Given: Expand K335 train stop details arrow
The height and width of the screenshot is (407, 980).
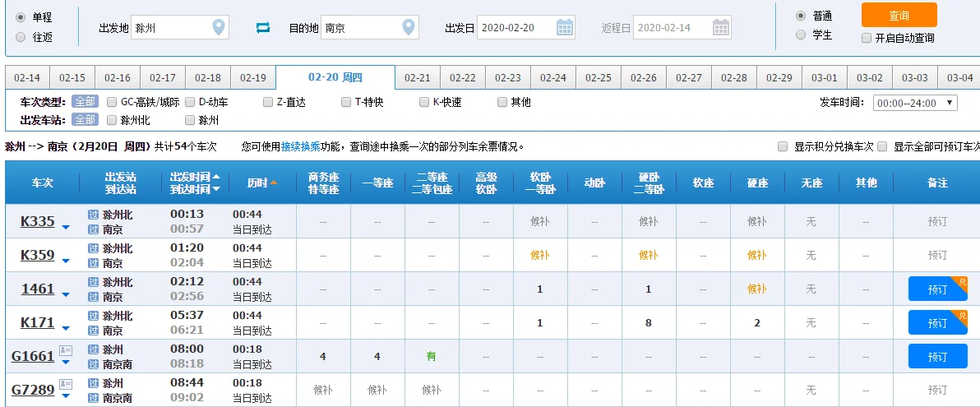Looking at the screenshot, I should [x=66, y=226].
